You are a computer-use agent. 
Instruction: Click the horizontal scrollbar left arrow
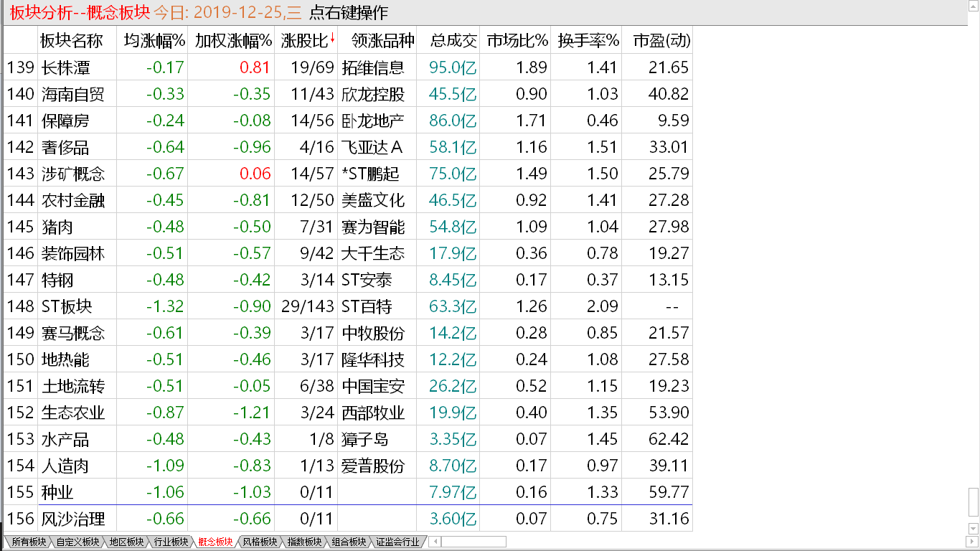435,542
